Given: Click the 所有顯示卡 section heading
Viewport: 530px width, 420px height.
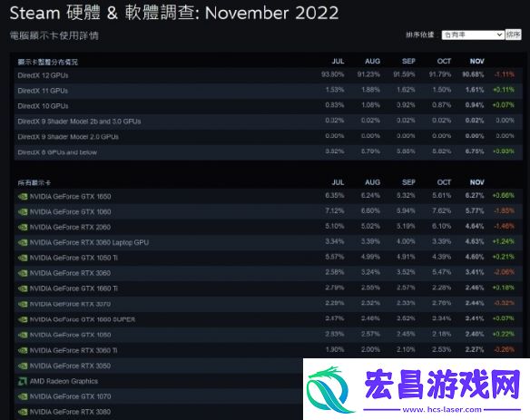Looking at the screenshot, I should (x=34, y=183).
